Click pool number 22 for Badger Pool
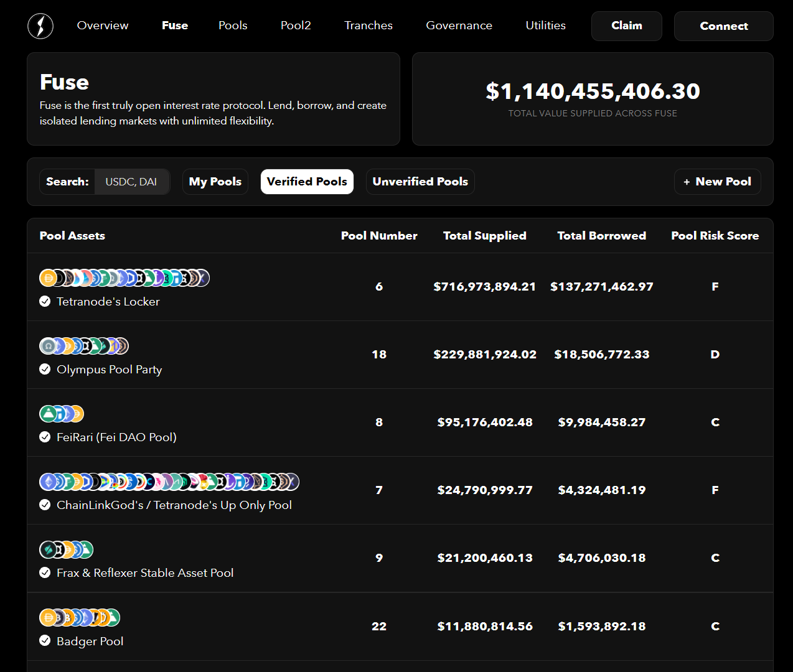 (379, 627)
